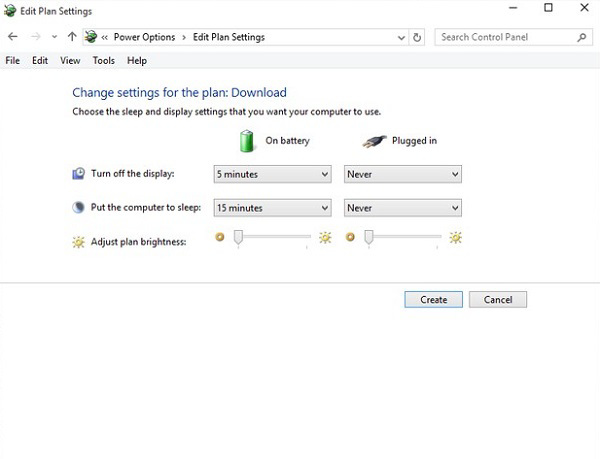Click the search magnifier icon
Viewport: 600px width, 459px height.
pos(582,37)
